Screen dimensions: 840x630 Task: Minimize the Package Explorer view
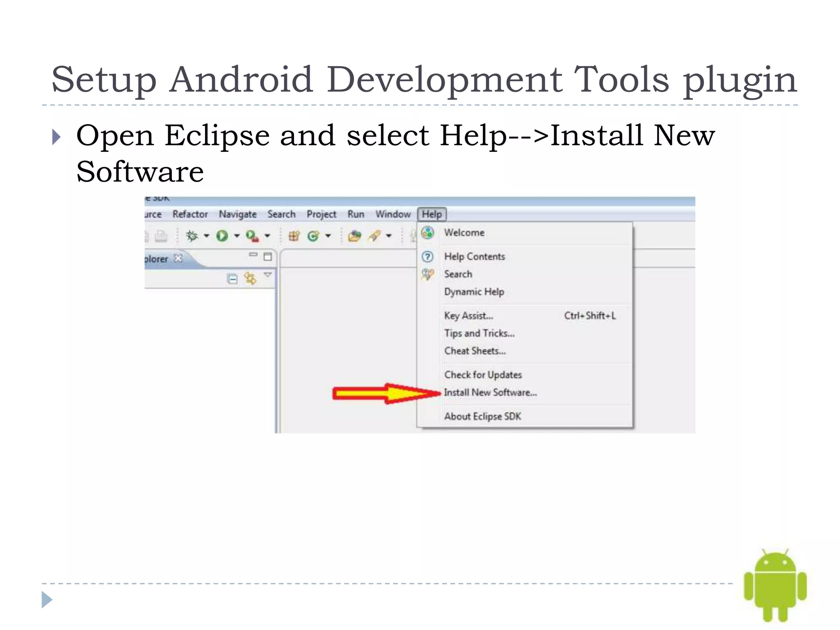[253, 255]
